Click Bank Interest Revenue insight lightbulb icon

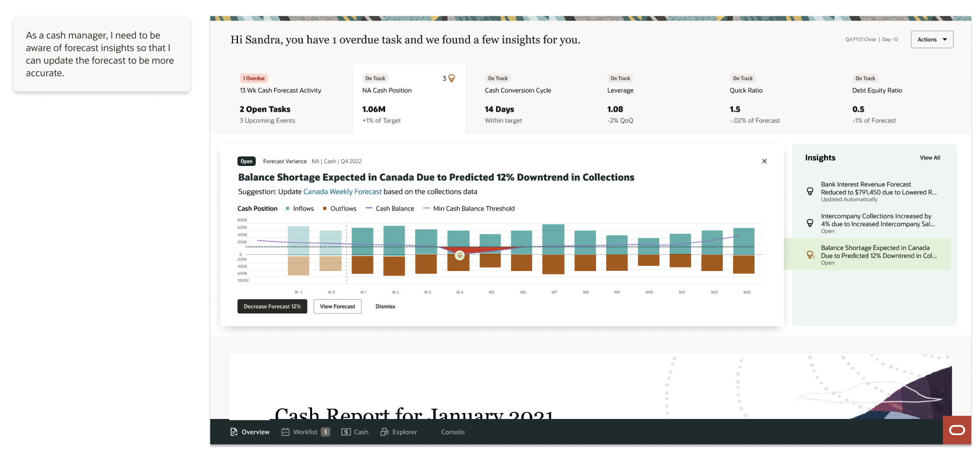(810, 191)
